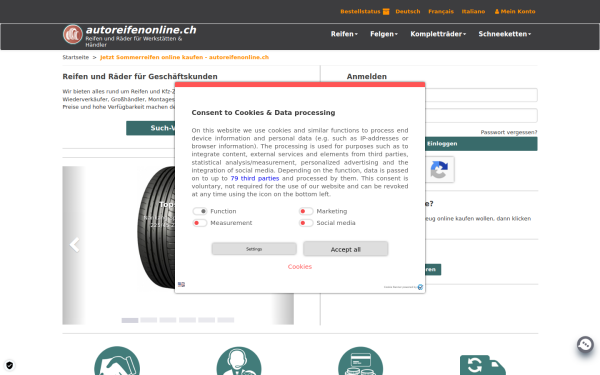Click the password input field
Screen dimensions: 600x375
[x=481, y=115]
